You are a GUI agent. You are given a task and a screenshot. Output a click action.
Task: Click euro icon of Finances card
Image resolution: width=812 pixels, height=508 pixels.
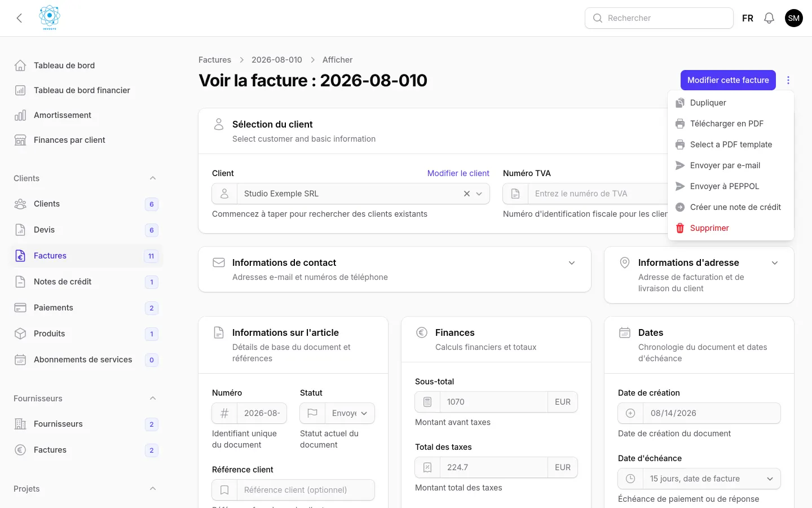pos(422,332)
